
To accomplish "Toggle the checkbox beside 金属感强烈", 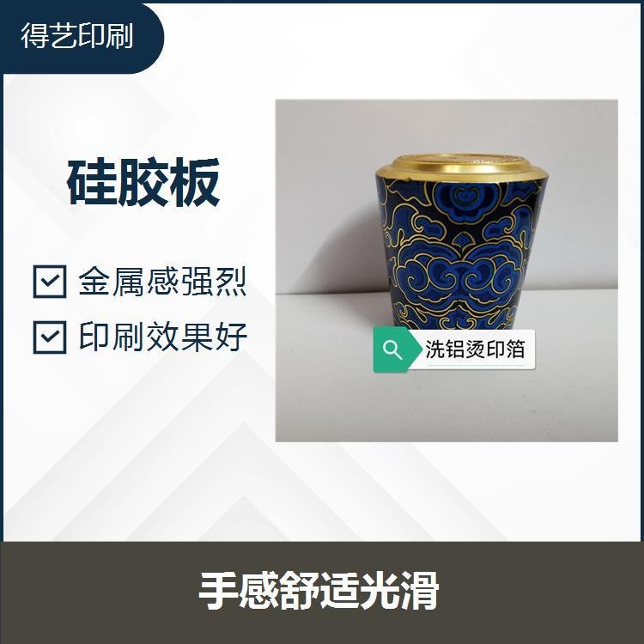I will pos(50,282).
